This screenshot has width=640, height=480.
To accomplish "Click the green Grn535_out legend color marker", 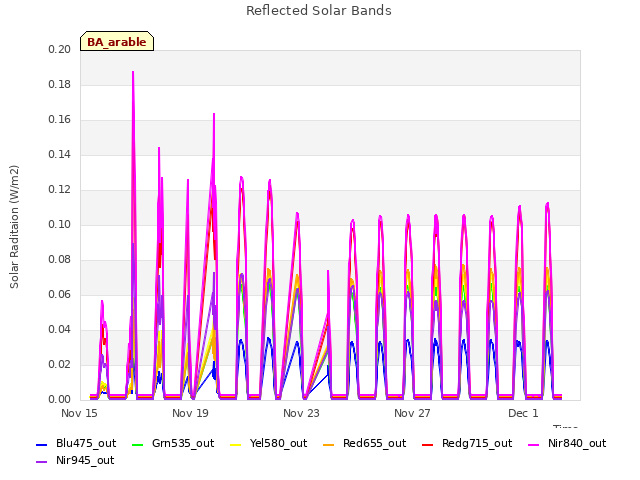I will pos(138,444).
